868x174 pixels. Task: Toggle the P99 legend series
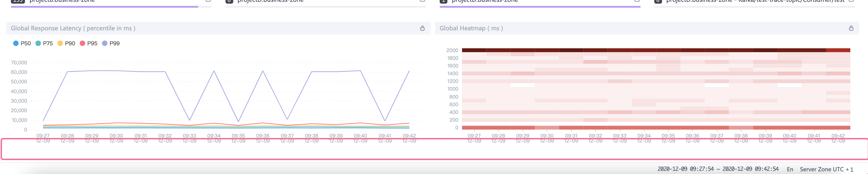[111, 43]
